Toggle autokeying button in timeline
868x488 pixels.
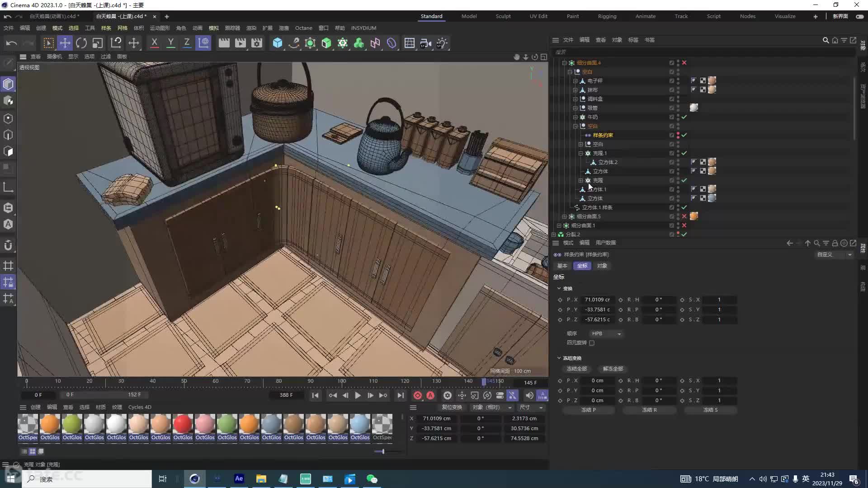[x=430, y=395]
